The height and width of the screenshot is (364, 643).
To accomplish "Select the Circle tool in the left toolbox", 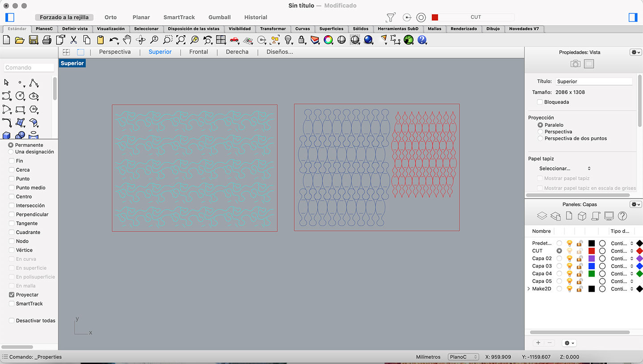I will click(x=20, y=96).
